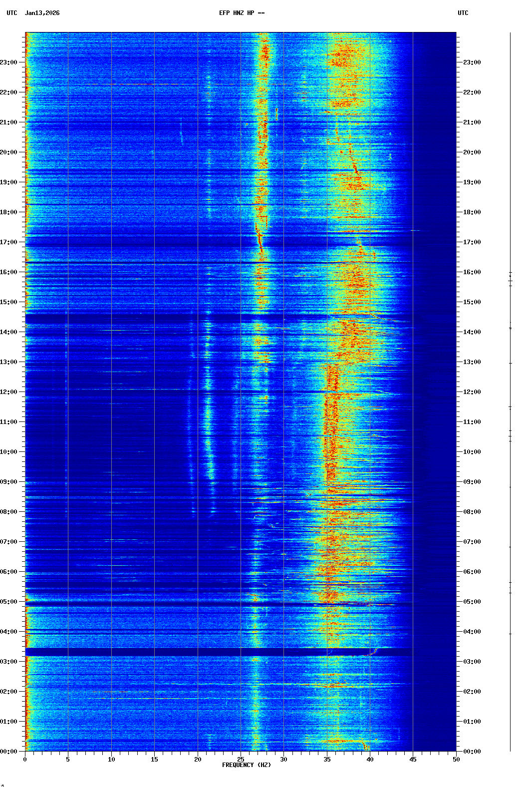The width and height of the screenshot is (532, 791).
Task: Click the EFP HNZ HP station title
Action: (242, 13)
